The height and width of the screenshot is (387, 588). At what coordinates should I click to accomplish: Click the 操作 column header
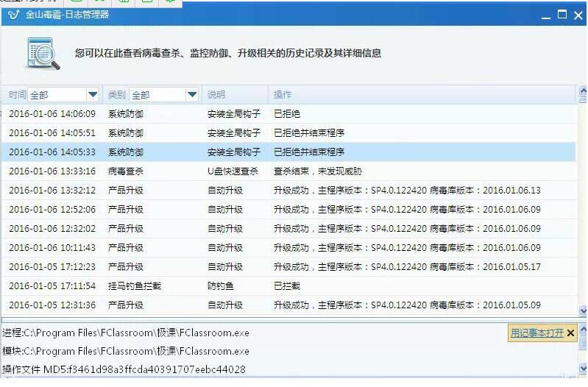(x=283, y=94)
